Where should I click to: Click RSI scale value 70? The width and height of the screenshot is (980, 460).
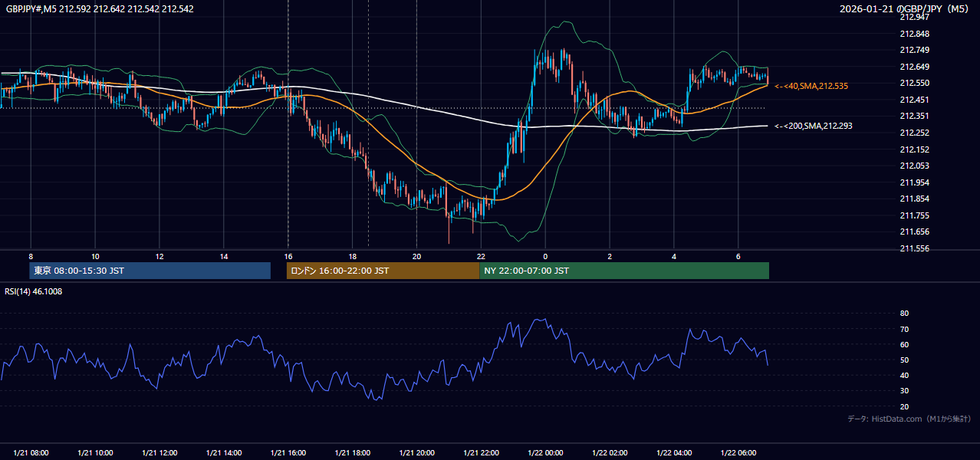point(904,329)
